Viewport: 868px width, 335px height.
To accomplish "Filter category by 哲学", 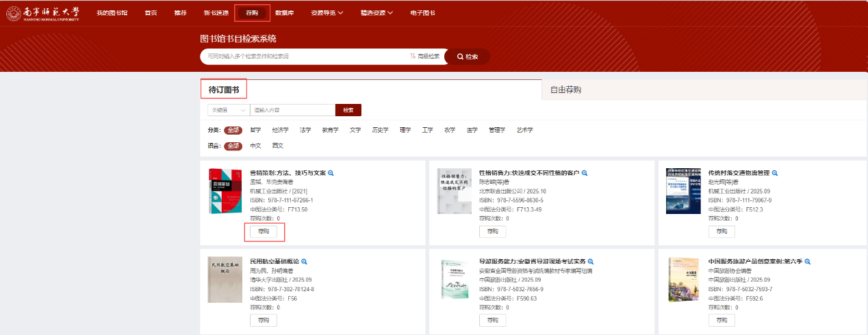I will (x=255, y=130).
